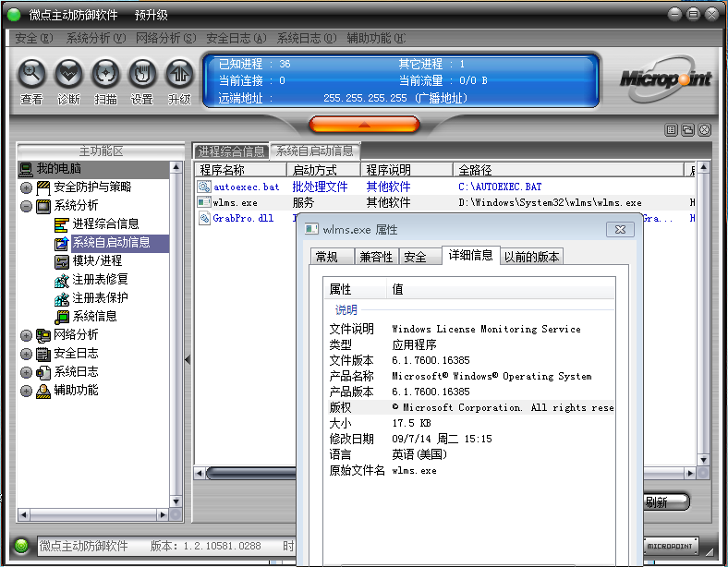Open the 常规 tab in properties dialog
The height and width of the screenshot is (567, 728).
tap(332, 257)
